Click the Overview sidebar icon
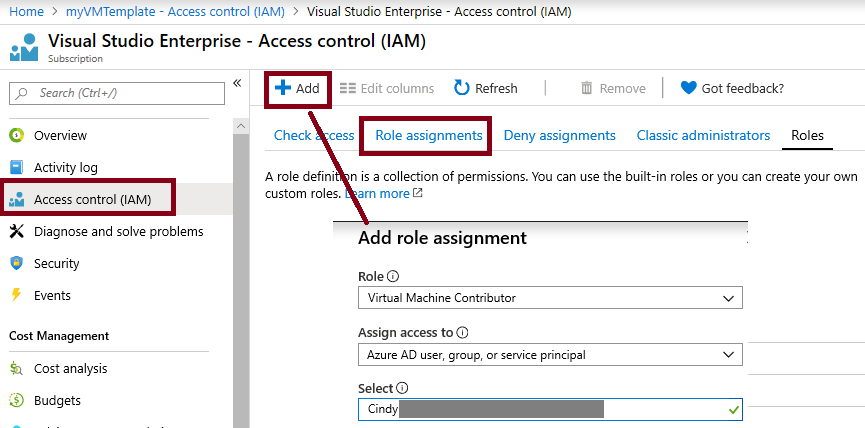 coord(17,135)
